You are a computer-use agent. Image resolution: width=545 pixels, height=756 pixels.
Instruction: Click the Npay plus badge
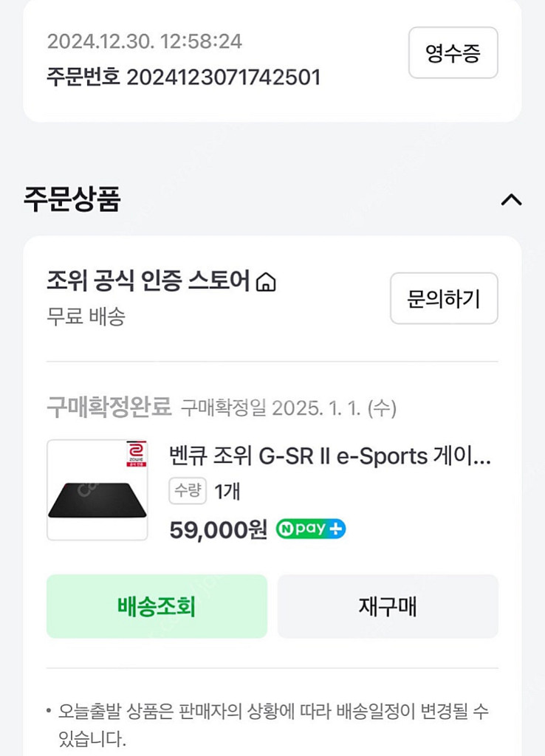click(311, 529)
